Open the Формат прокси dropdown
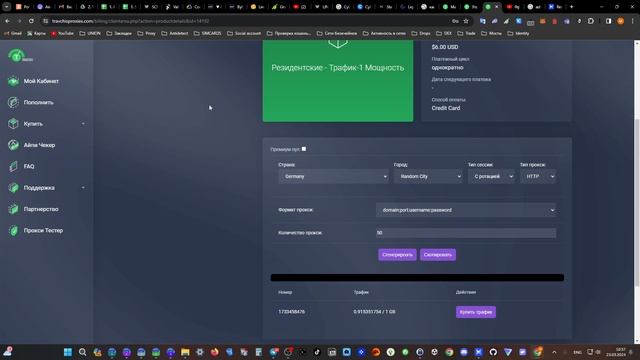Image resolution: width=640 pixels, height=360 pixels. pyautogui.click(x=466, y=210)
